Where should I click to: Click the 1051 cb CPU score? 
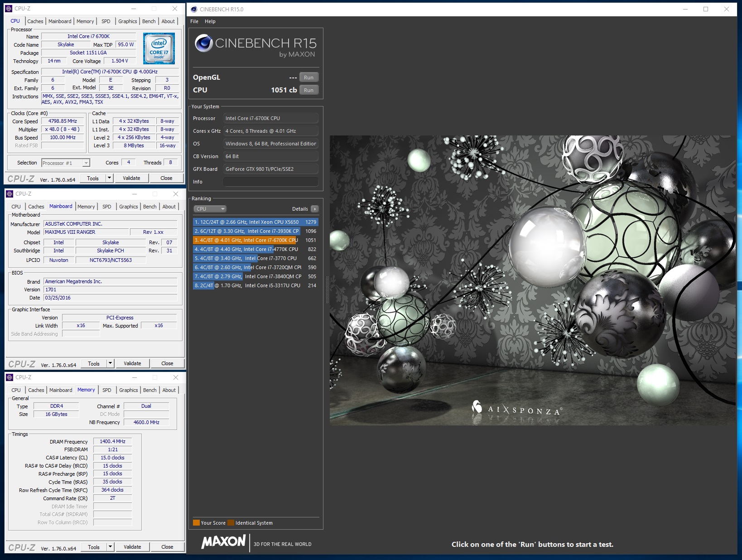(x=284, y=90)
